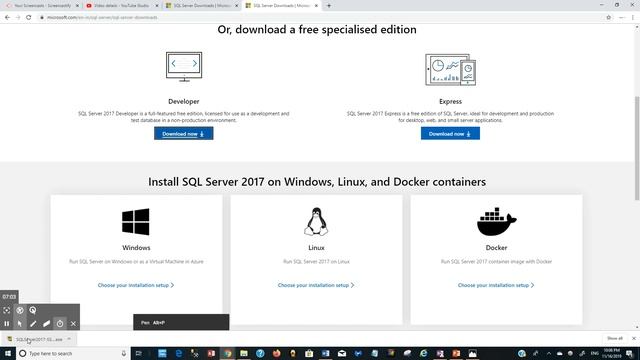Click the Windows logo in the card
The height and width of the screenshot is (360, 640).
click(x=136, y=222)
